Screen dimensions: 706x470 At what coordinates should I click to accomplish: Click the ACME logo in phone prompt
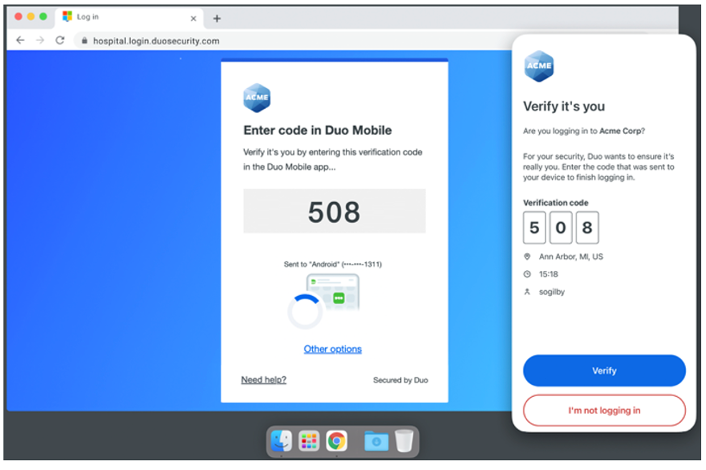(539, 66)
